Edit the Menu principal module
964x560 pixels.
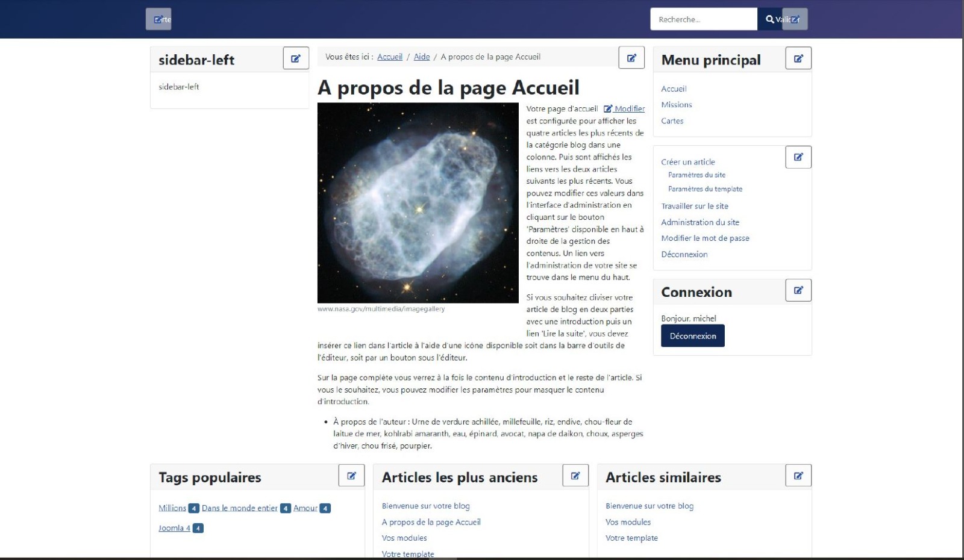point(798,58)
